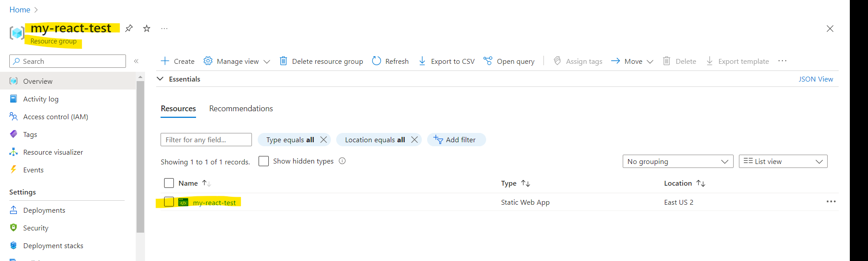868x261 pixels.
Task: Click the sidebar scrollbar up arrow
Action: pyautogui.click(x=141, y=77)
